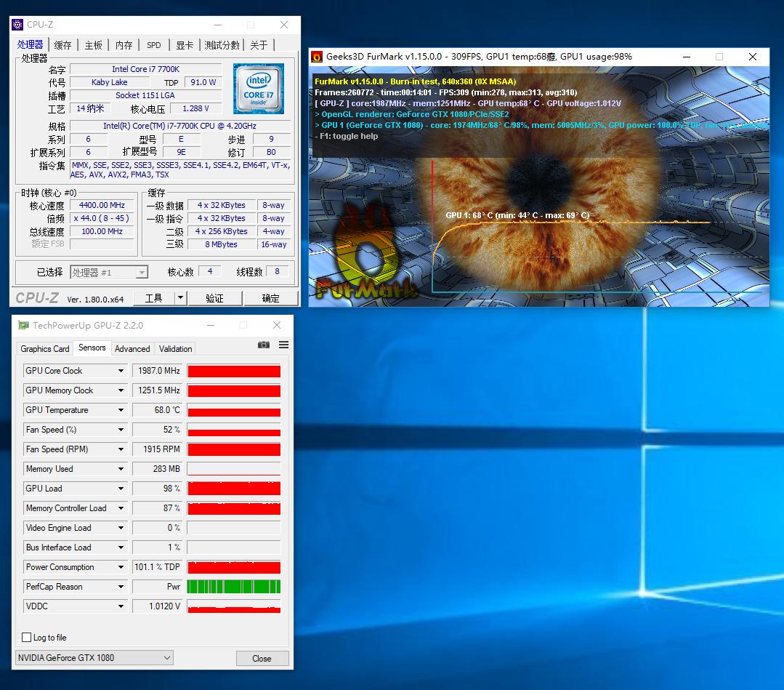Open NVIDIA GeForce GTX 1080 selector
The image size is (784, 690).
[94, 657]
